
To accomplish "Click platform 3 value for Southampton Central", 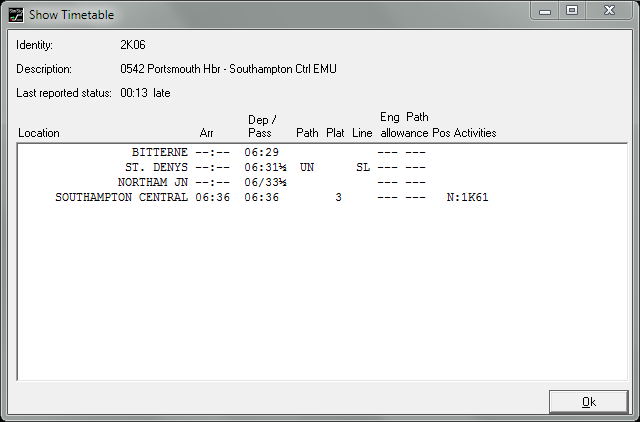I will coord(338,198).
